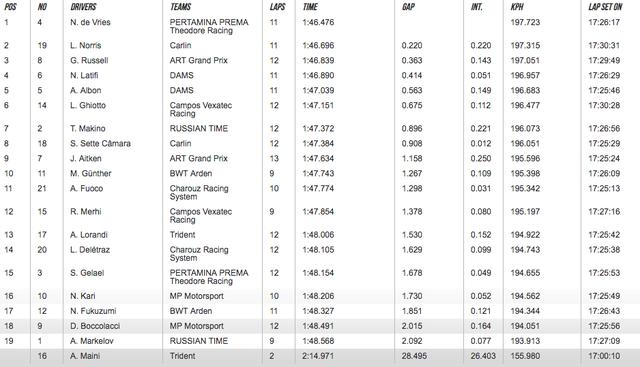This screenshot has height=367, width=640.
Task: Click the POS column header
Action: (10, 7)
